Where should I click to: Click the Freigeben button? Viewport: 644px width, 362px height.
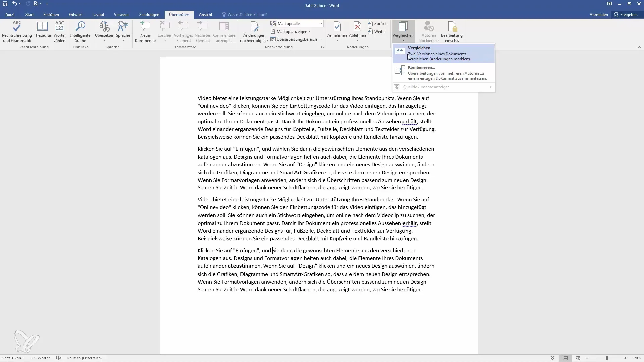click(x=626, y=15)
